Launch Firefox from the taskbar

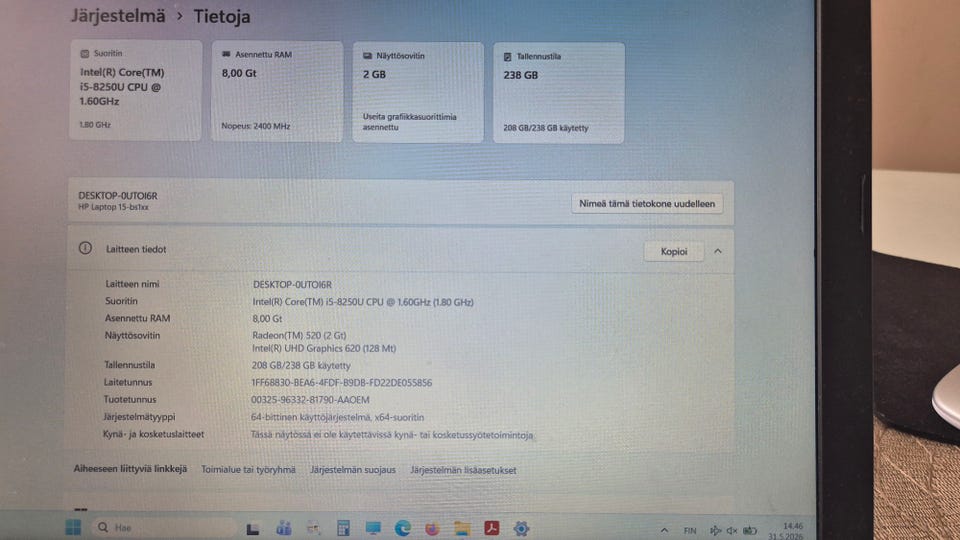point(432,528)
